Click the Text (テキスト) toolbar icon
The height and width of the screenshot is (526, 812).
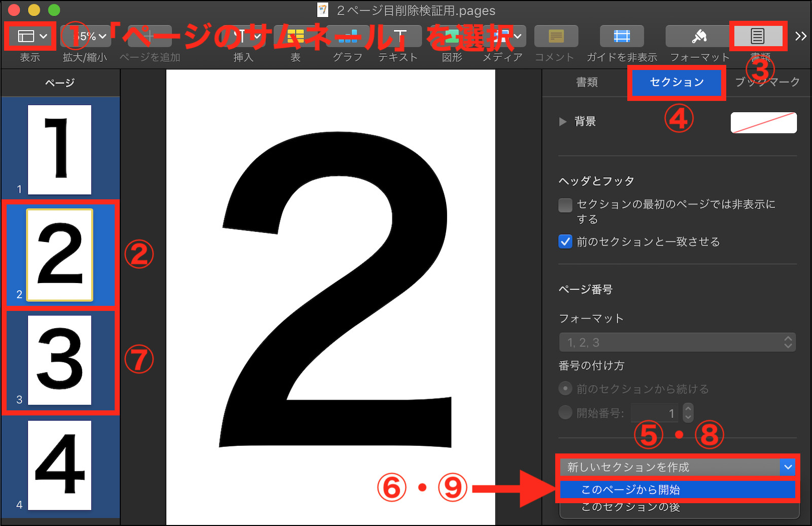coord(399,36)
